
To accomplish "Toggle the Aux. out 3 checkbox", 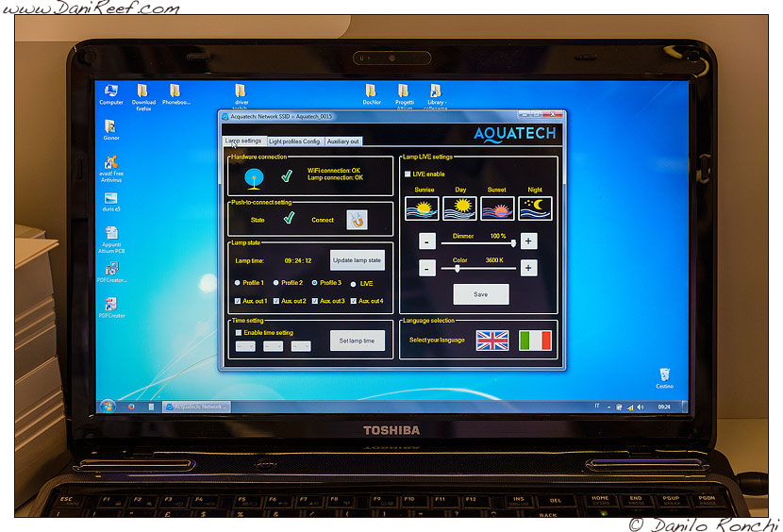I will (315, 301).
